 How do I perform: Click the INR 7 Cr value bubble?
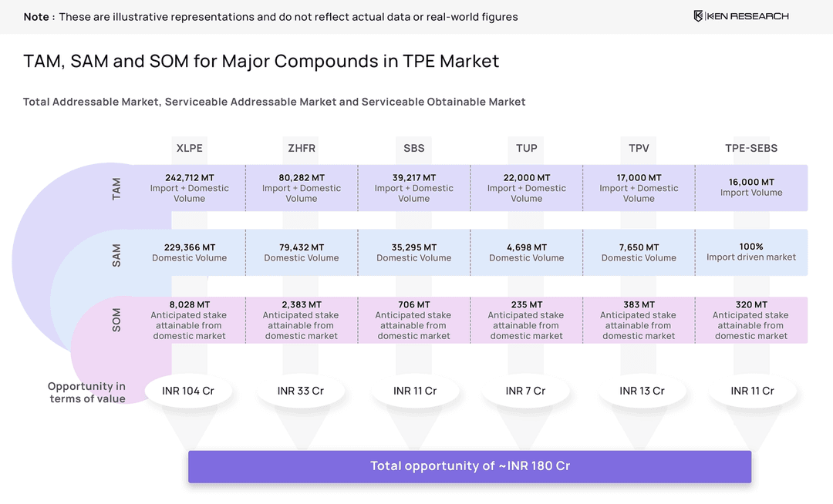pyautogui.click(x=525, y=391)
